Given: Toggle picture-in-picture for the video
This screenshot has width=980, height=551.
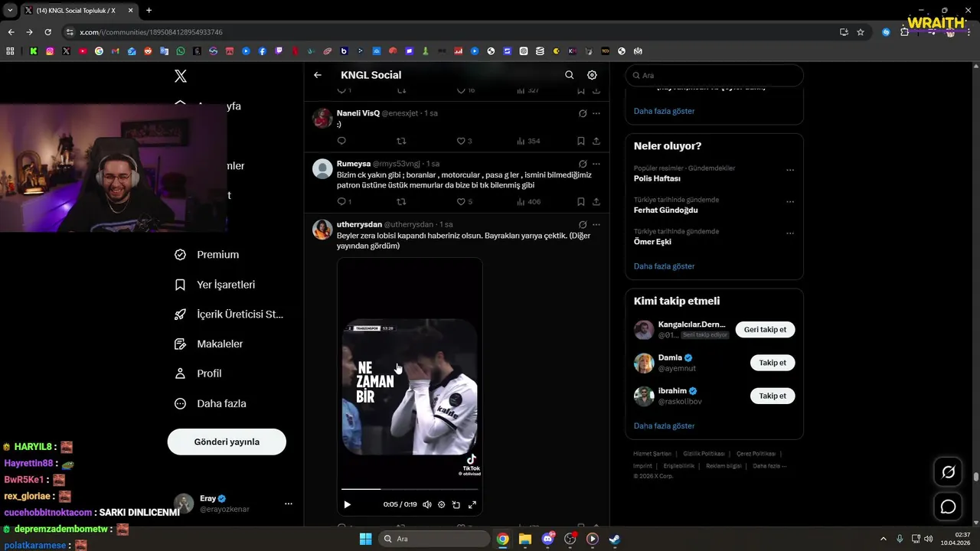Looking at the screenshot, I should click(456, 504).
